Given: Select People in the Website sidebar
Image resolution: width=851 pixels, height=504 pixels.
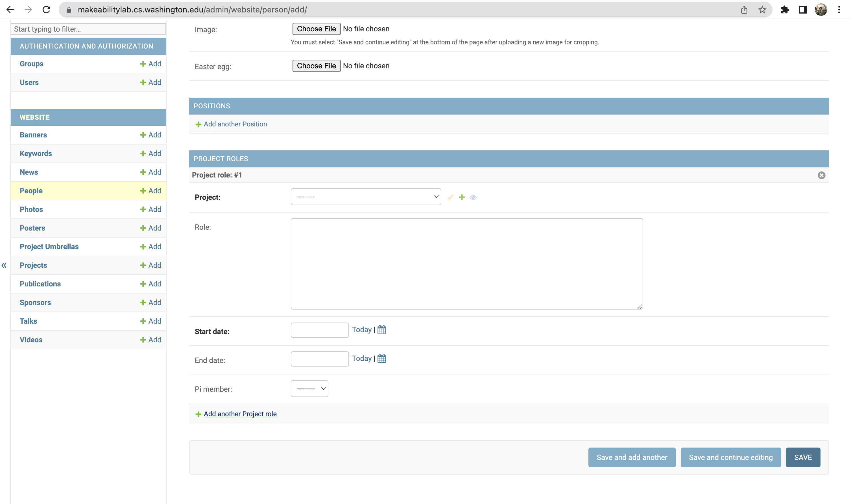Looking at the screenshot, I should (31, 190).
